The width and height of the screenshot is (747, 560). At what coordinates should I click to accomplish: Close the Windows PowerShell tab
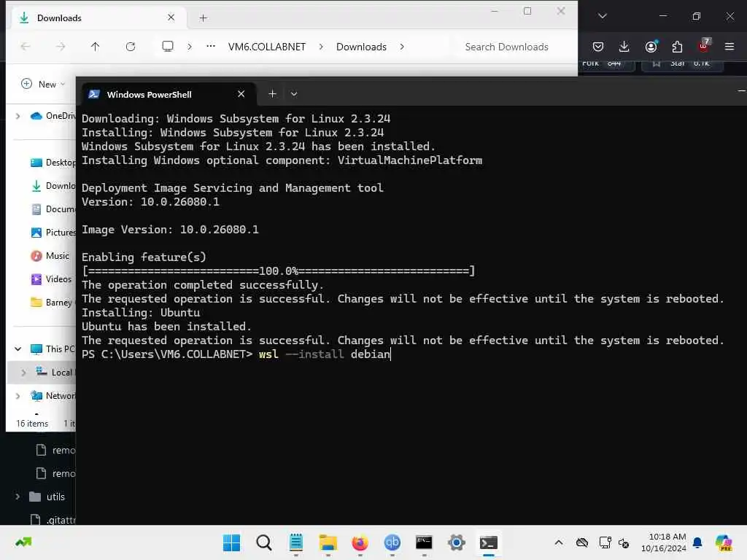tap(241, 94)
